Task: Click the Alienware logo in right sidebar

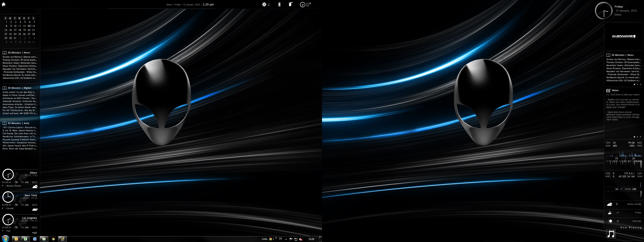Action: [623, 36]
